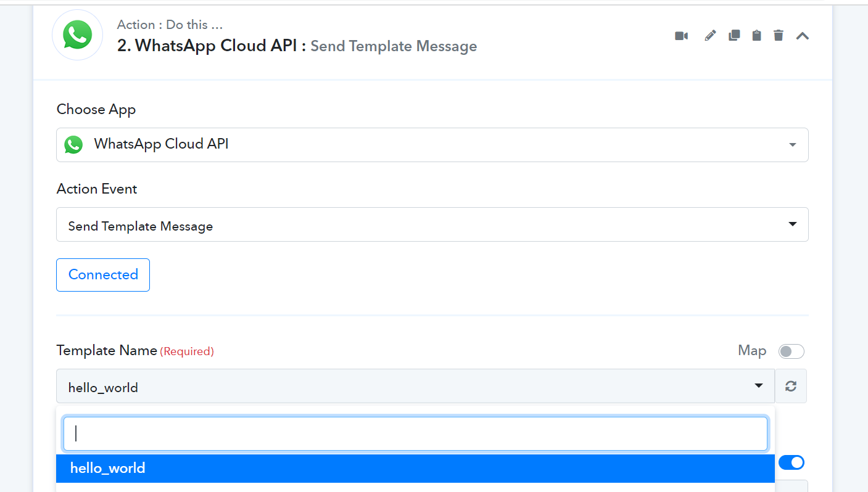Collapse the WhatsApp Cloud API action step

coord(802,36)
